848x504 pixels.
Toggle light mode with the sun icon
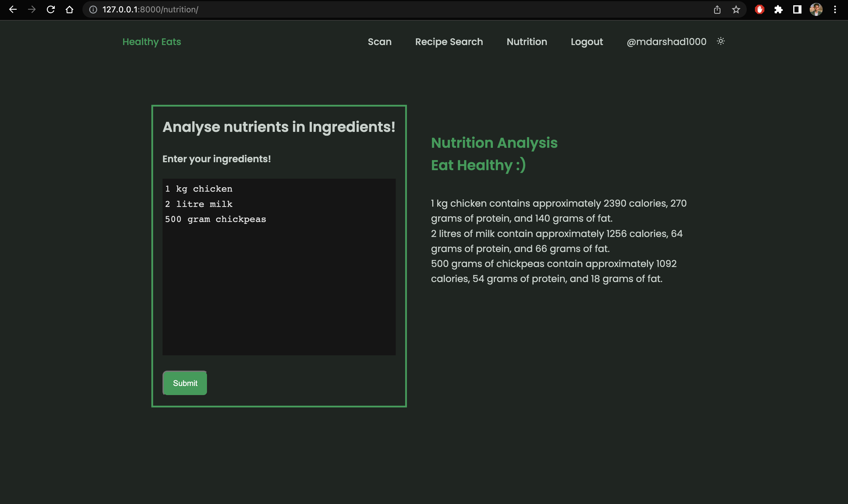721,41
